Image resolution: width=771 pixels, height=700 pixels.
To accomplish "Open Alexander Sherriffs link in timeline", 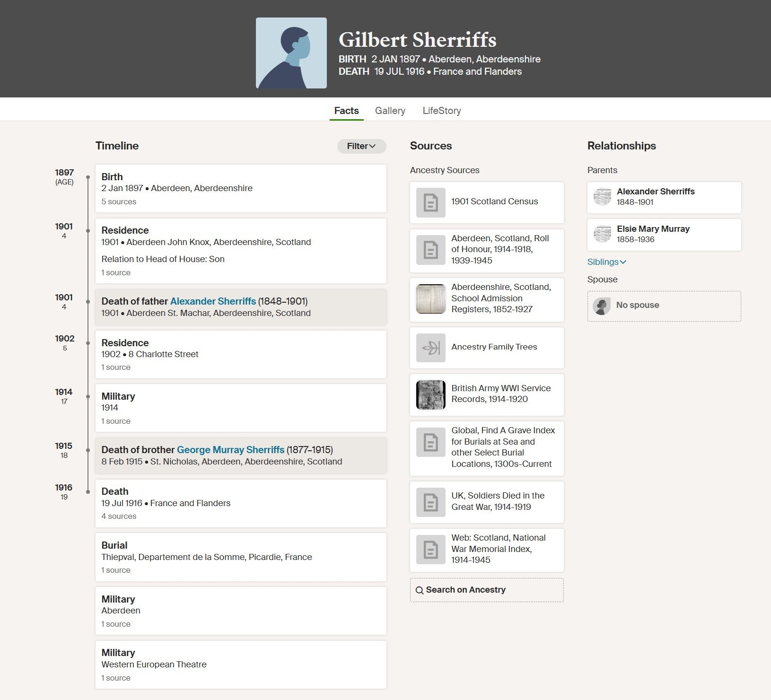I will (213, 301).
